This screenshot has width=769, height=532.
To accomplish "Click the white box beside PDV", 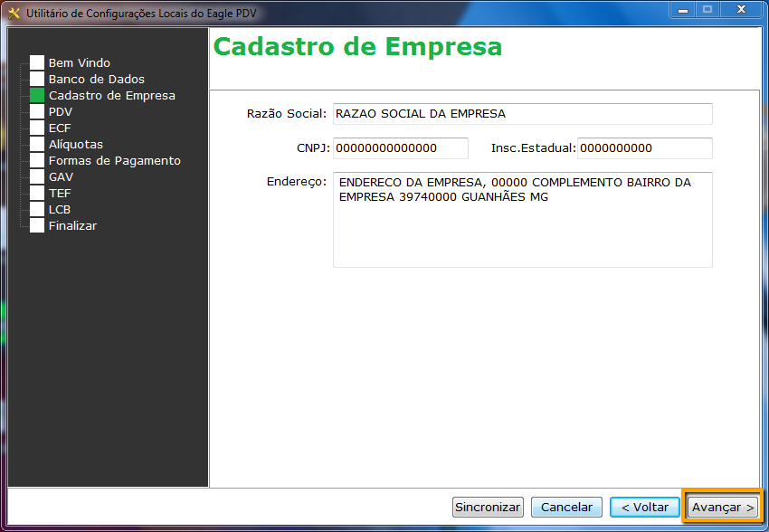I will (x=37, y=111).
